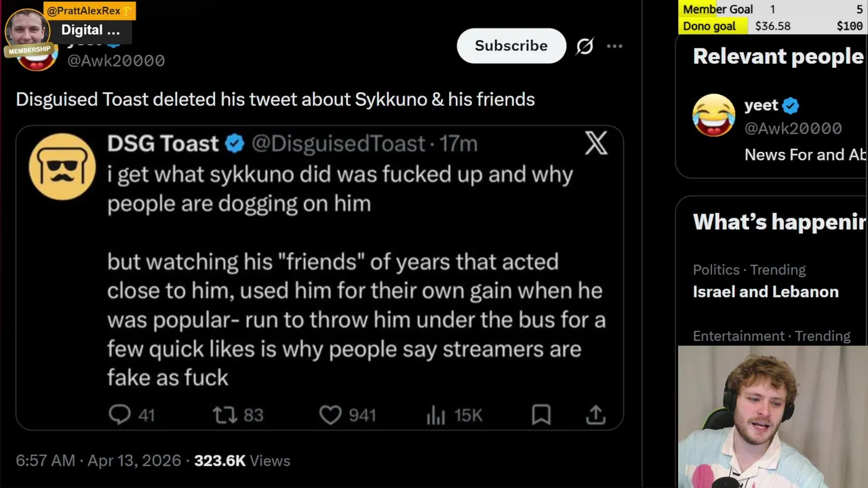Open the three-dot more options menu
The image size is (868, 488).
pos(614,46)
